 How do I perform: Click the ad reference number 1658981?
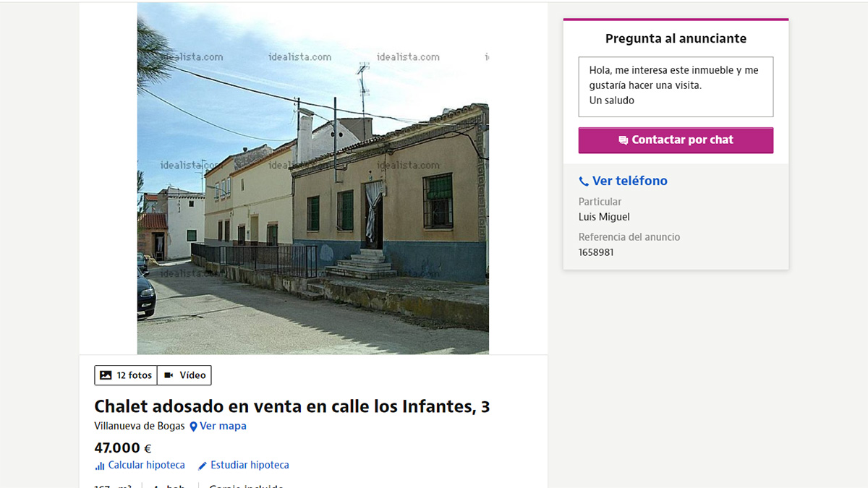point(596,252)
